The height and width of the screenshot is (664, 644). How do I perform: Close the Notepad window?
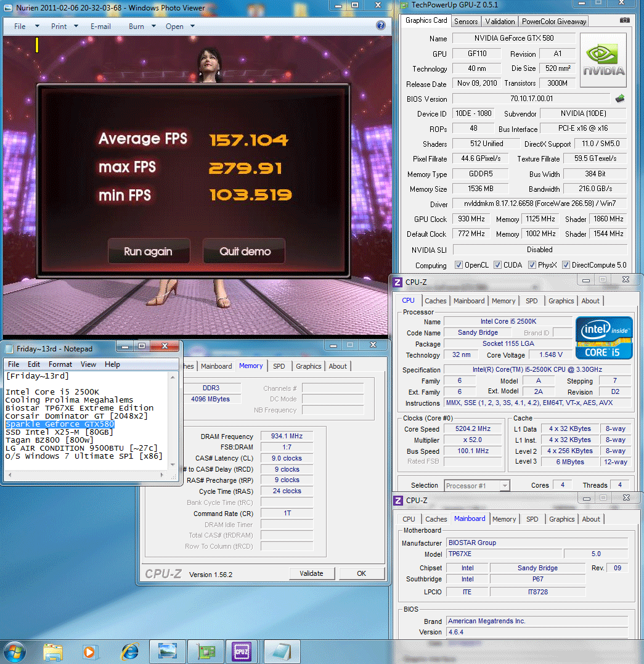coord(165,346)
